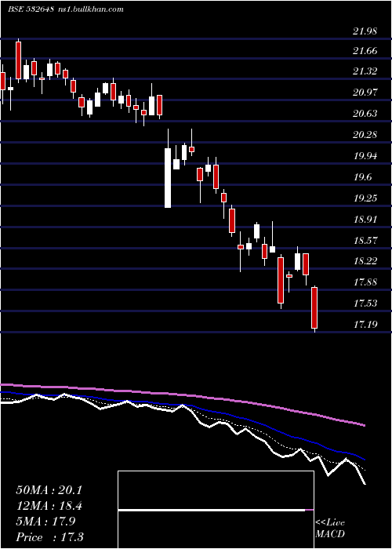Click the 20.63 price axis label
The image size is (392, 549).
coord(365,114)
